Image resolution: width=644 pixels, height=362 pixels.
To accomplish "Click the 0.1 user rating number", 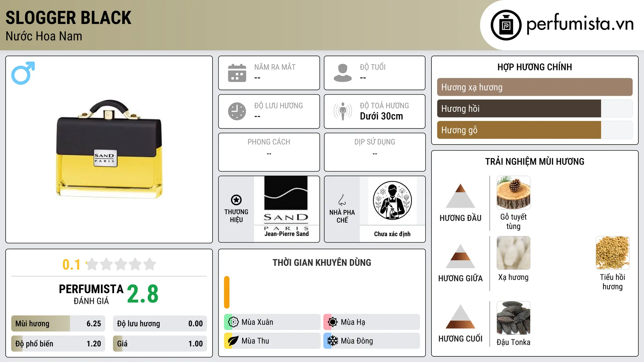I will (71, 265).
